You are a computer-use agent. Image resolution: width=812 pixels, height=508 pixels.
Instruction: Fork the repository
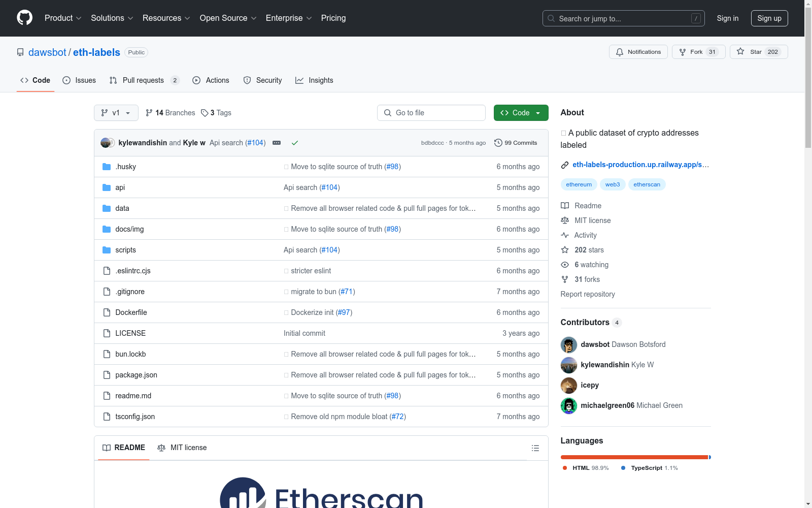tap(699, 52)
